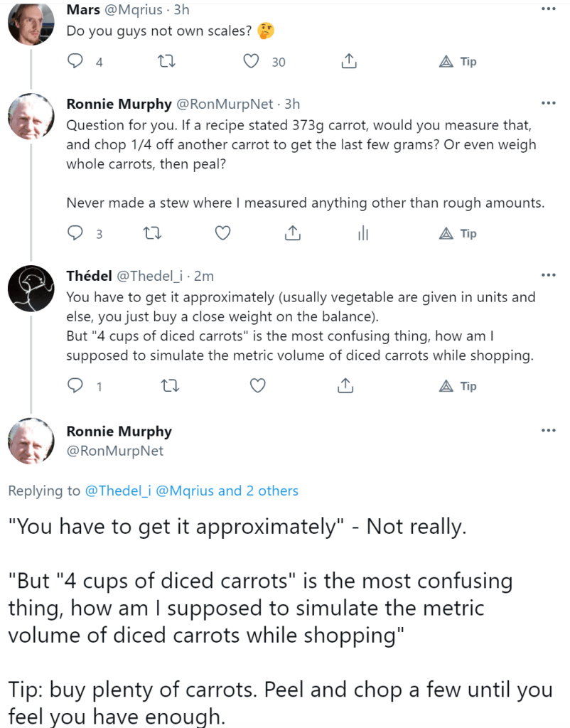This screenshot has width=570, height=728.
Task: Reply to Ronnie Murphy's 373g carrot tweet
Action: point(75,233)
